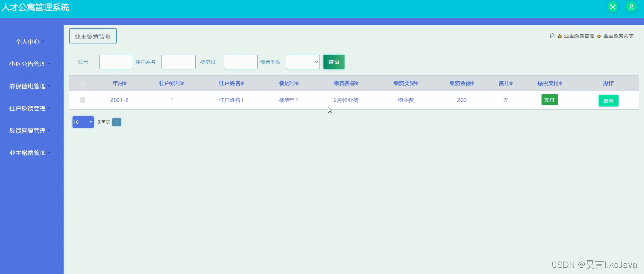Click the 查询 search button

click(x=334, y=62)
